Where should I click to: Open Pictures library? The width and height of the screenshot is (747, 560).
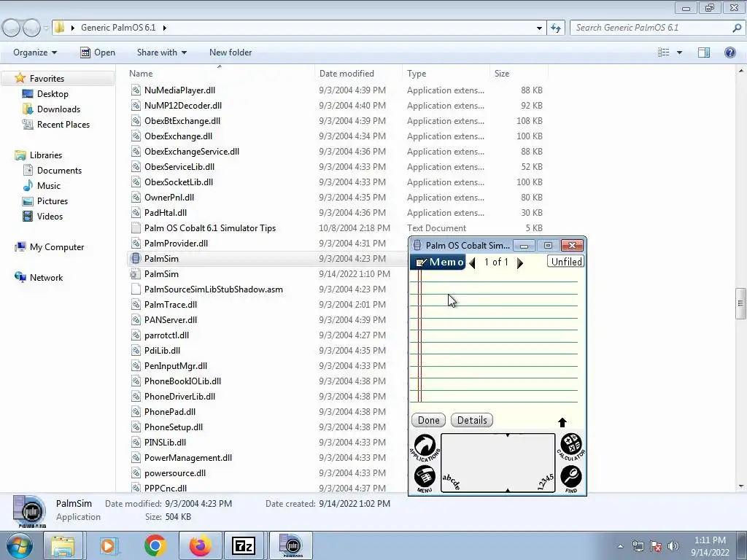click(53, 201)
